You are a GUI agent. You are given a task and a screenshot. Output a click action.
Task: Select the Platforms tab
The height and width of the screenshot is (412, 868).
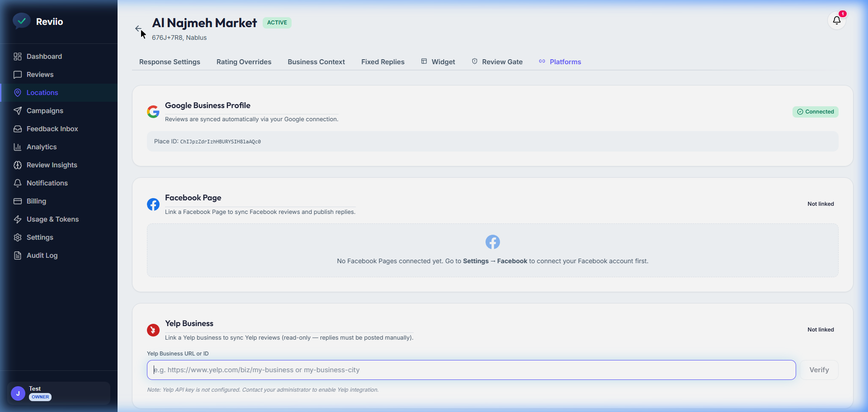(560, 62)
